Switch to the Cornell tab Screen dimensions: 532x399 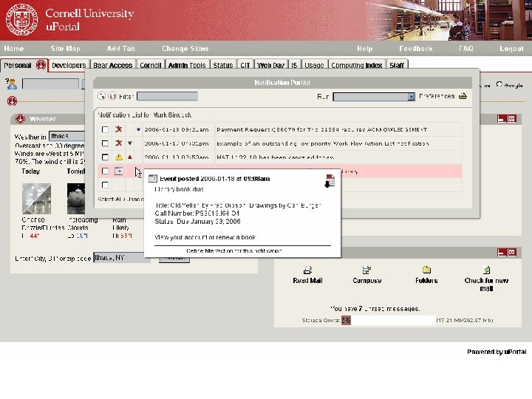coord(150,65)
